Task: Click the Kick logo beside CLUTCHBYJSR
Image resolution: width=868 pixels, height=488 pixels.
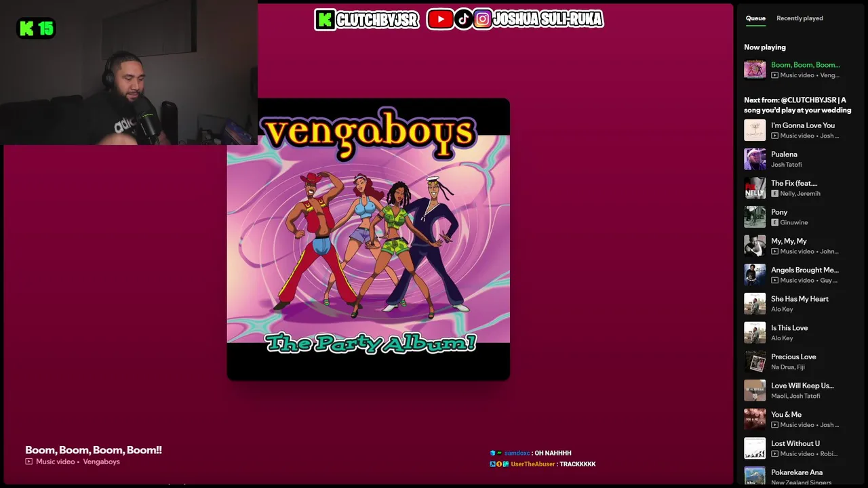Action: [x=325, y=20]
